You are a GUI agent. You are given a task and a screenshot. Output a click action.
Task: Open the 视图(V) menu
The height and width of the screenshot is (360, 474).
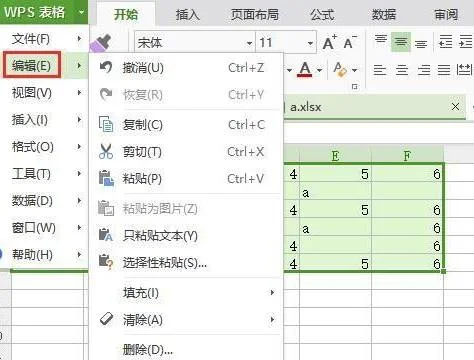(x=44, y=93)
